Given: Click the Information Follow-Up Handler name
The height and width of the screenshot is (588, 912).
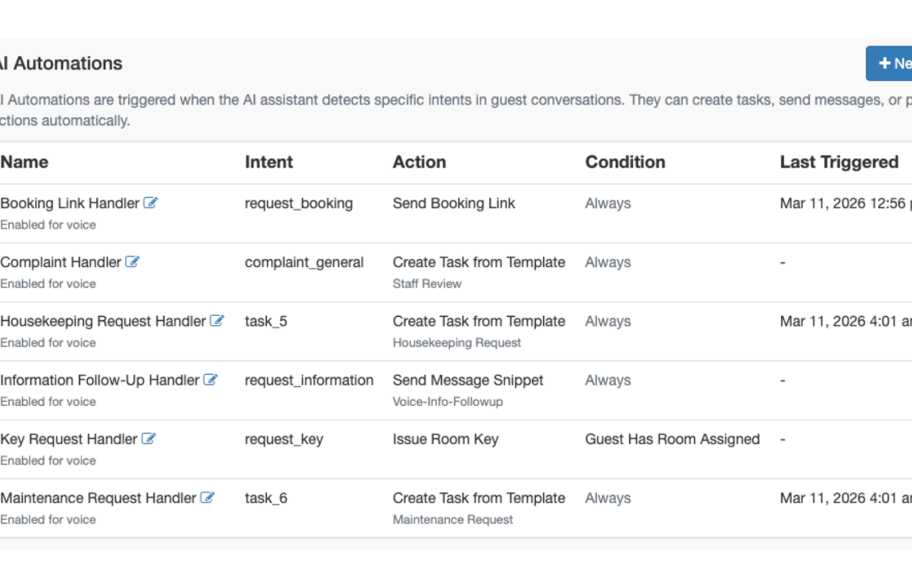Looking at the screenshot, I should (x=100, y=380).
